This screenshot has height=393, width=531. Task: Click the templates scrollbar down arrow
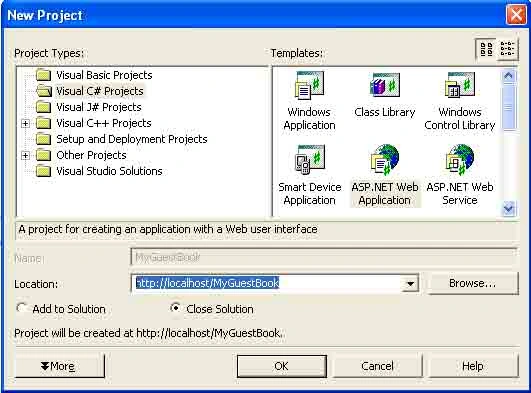[509, 208]
